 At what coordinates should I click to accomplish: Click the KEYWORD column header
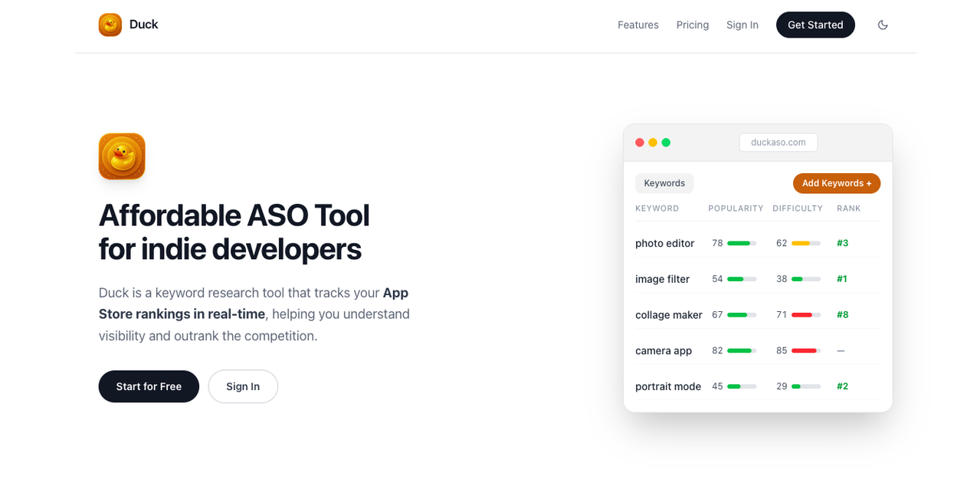tap(657, 208)
